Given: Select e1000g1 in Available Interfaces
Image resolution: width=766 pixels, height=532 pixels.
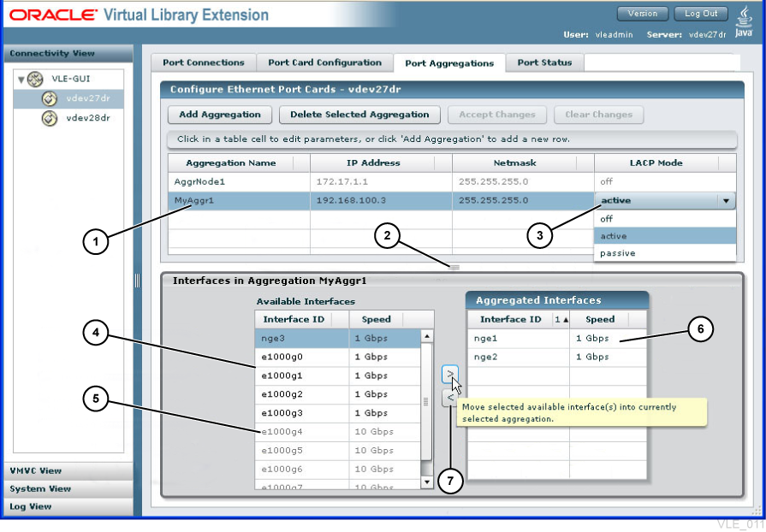Looking at the screenshot, I should (x=337, y=375).
